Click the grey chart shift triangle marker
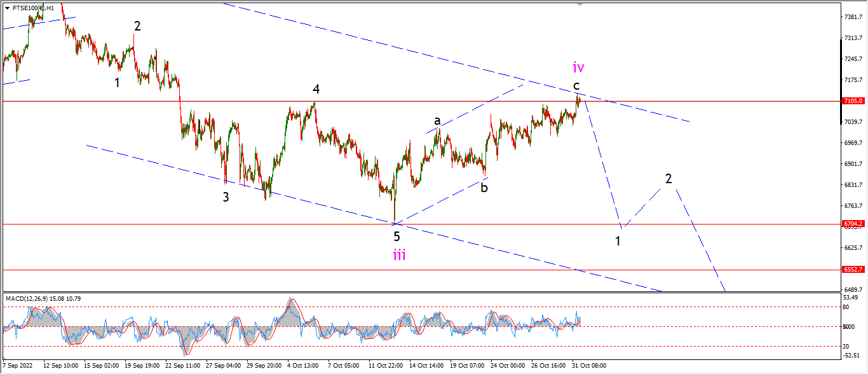The height and width of the screenshot is (374, 868). pyautogui.click(x=580, y=4)
